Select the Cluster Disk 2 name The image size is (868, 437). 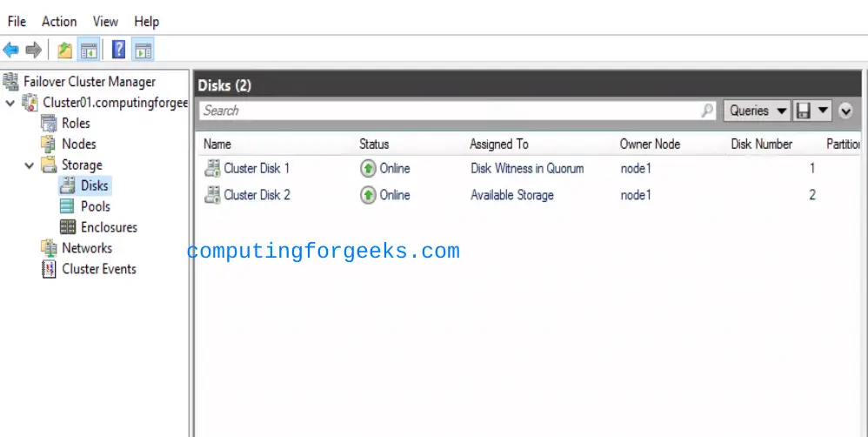point(257,195)
